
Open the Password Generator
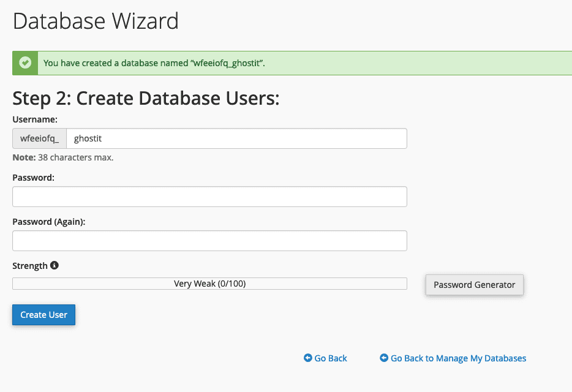[x=474, y=285]
